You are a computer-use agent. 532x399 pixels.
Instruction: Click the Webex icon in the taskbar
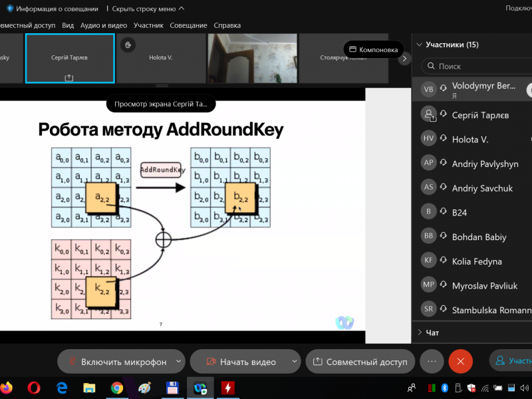pyautogui.click(x=199, y=388)
